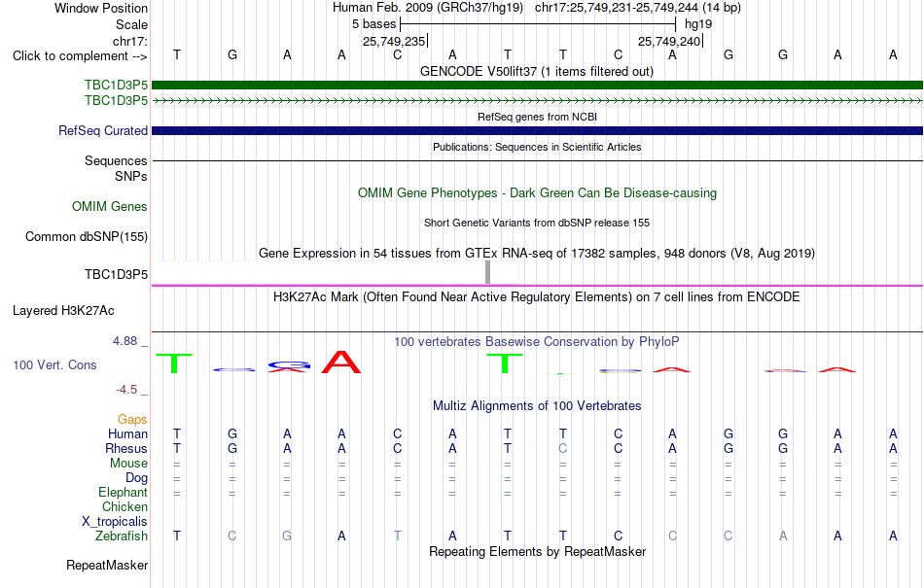
Task: Click the Elephant species label
Action: [x=124, y=492]
